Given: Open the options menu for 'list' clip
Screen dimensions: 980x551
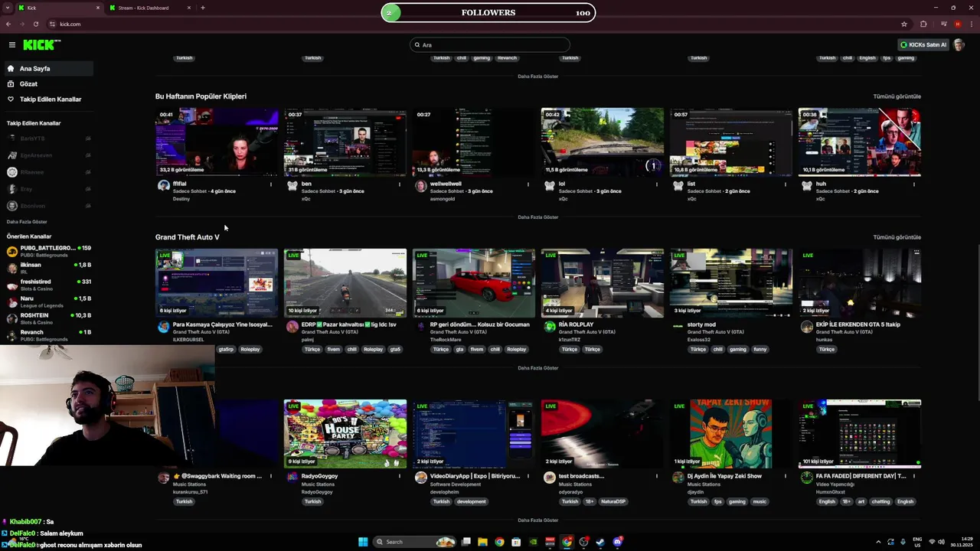Looking at the screenshot, I should (x=785, y=184).
